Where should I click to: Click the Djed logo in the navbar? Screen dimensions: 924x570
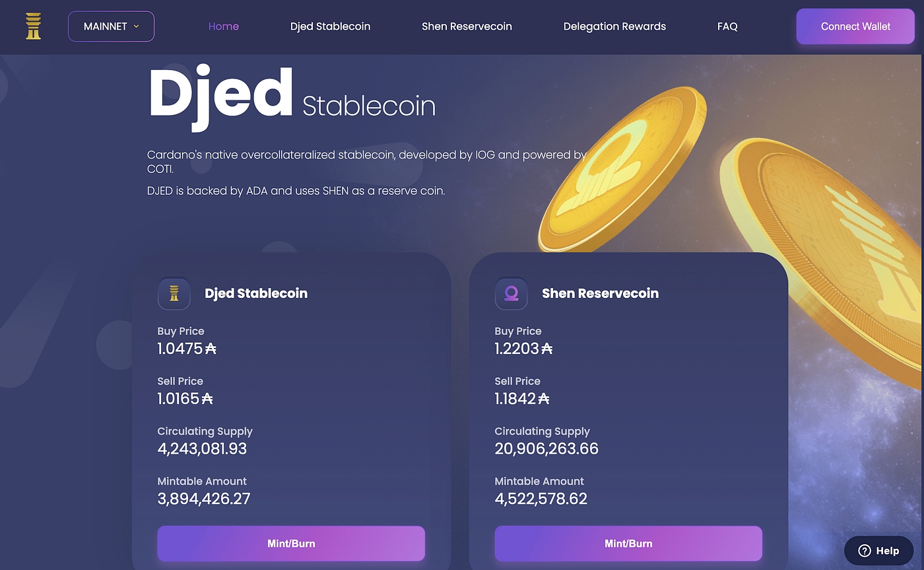coord(33,26)
